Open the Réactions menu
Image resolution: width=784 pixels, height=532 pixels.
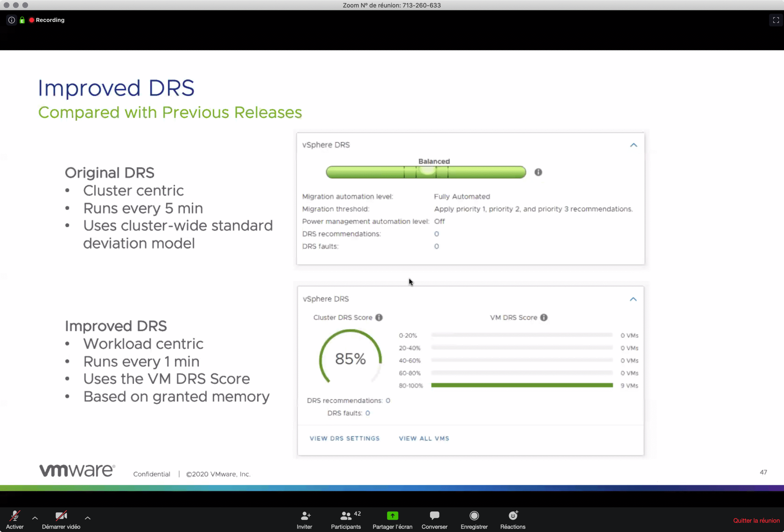tap(513, 519)
